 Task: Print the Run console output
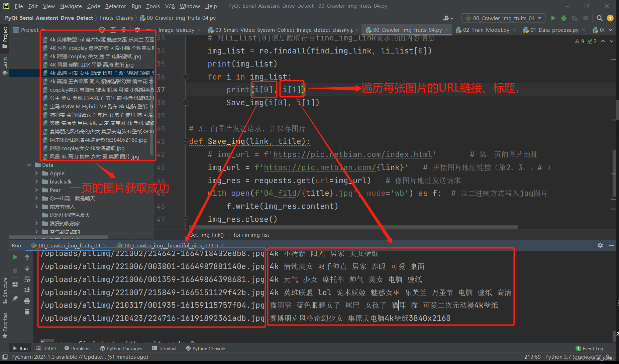pos(27,301)
